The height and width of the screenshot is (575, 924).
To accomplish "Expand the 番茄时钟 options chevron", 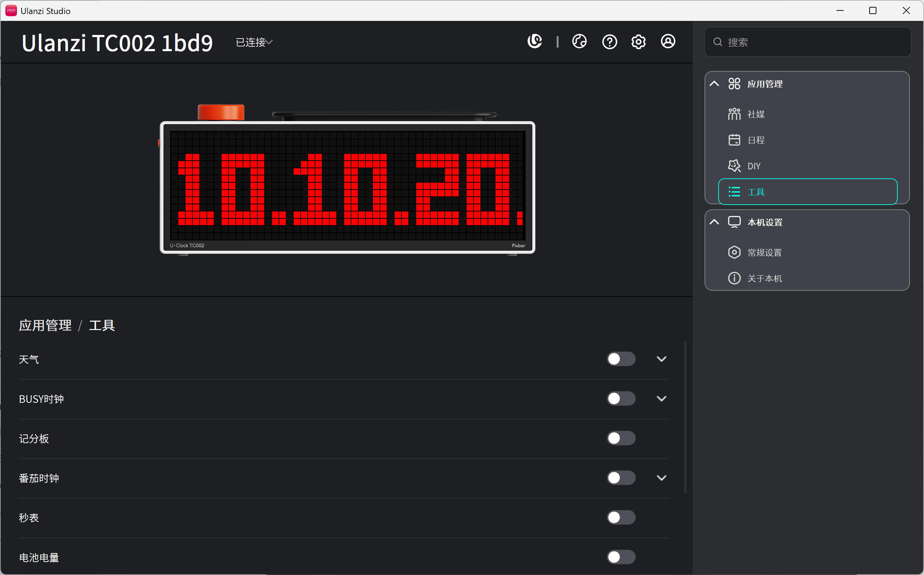I will [x=662, y=478].
